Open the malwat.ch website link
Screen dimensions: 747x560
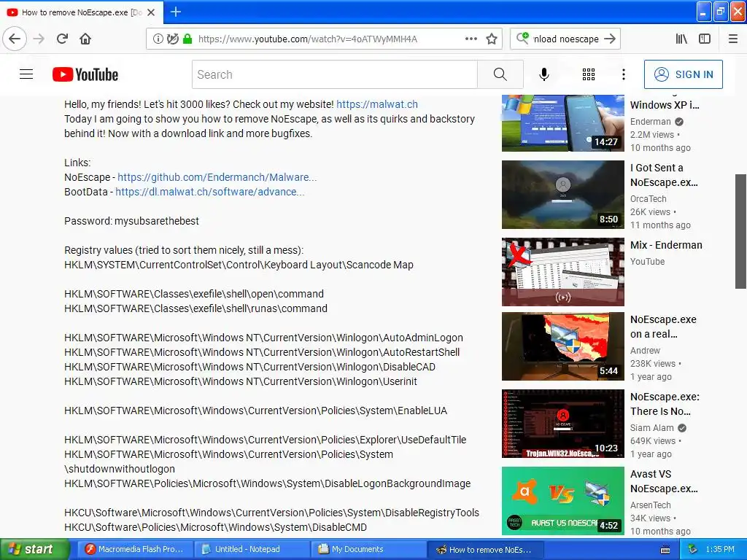pyautogui.click(x=377, y=104)
